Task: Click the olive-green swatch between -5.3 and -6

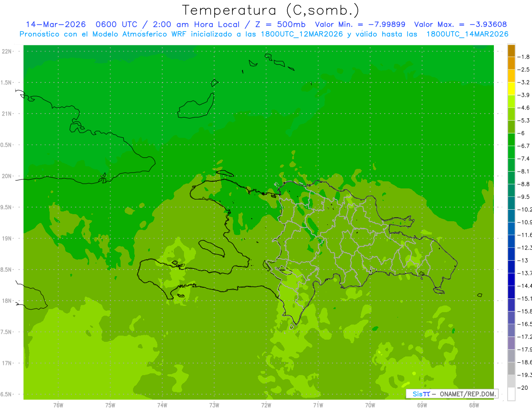Action: [x=511, y=127]
